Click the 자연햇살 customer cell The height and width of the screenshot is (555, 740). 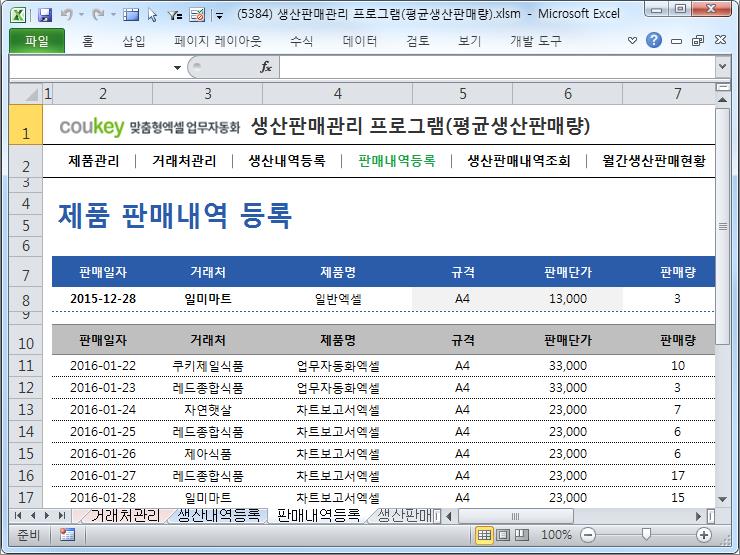tap(208, 410)
